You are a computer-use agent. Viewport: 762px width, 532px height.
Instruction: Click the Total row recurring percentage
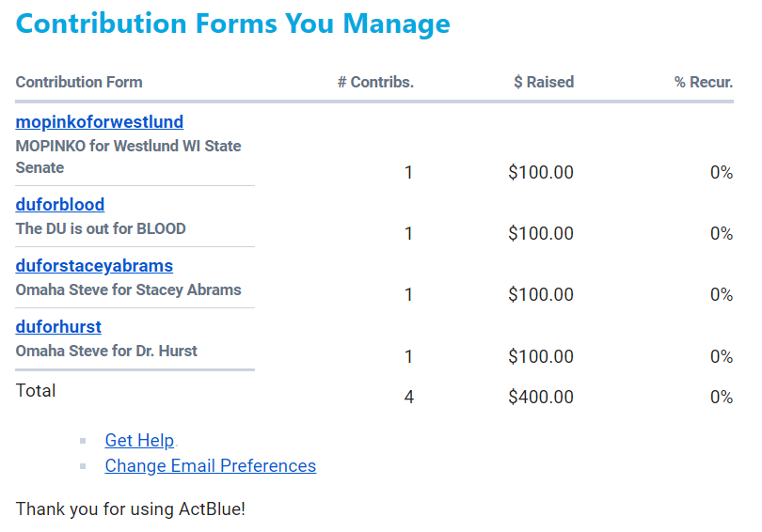coord(721,398)
